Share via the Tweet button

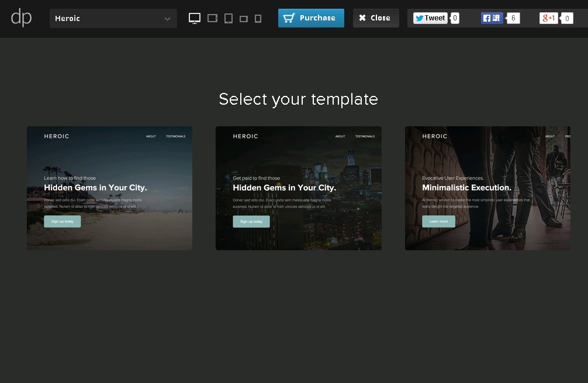430,18
